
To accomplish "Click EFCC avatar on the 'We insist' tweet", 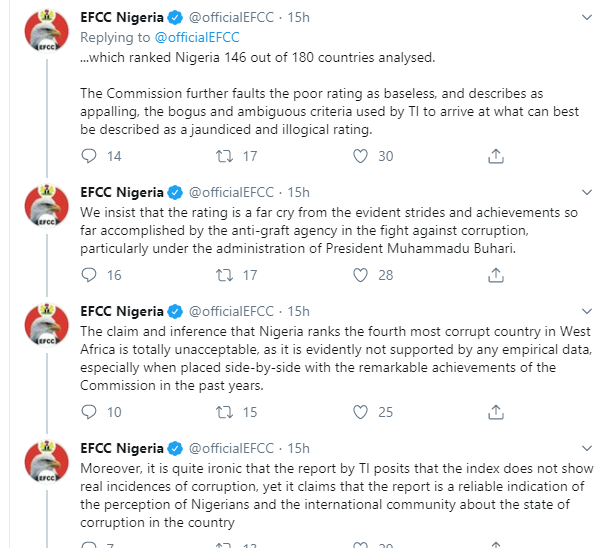I will (47, 206).
